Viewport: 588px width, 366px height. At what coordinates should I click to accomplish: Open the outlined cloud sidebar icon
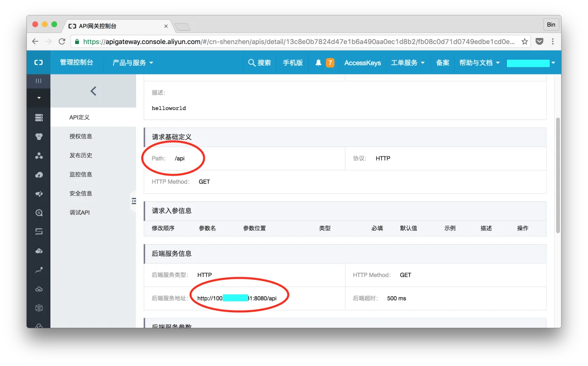(39, 289)
